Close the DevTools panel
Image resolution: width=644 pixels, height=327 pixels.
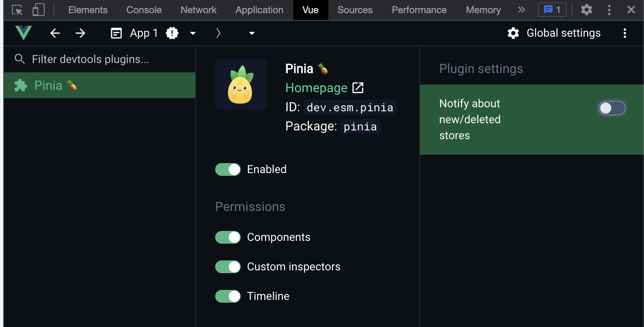[x=631, y=10]
